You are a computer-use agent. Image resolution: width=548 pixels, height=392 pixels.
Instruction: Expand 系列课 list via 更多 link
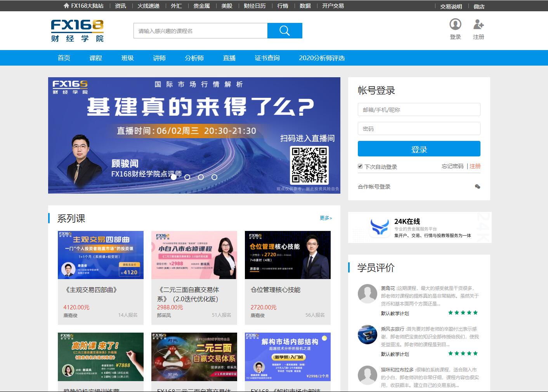326,218
